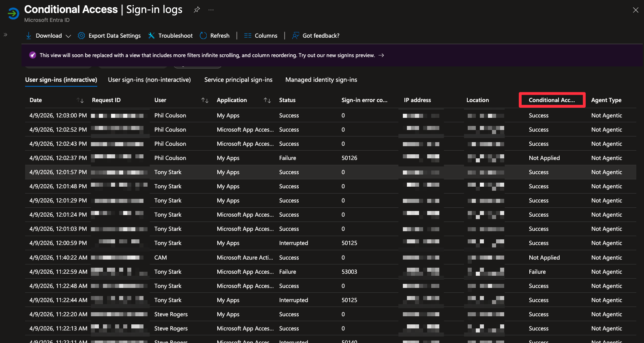Click the 11:22:44 AM Interrupted status
This screenshot has width=644, height=343.
coord(293,300)
